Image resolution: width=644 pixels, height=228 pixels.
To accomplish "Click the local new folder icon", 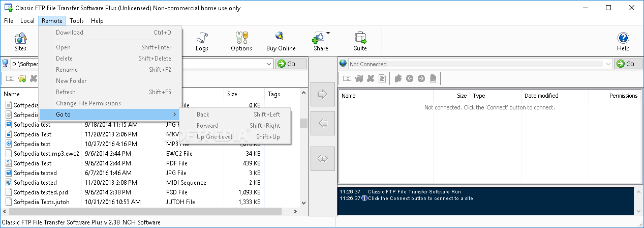I will point(22,78).
